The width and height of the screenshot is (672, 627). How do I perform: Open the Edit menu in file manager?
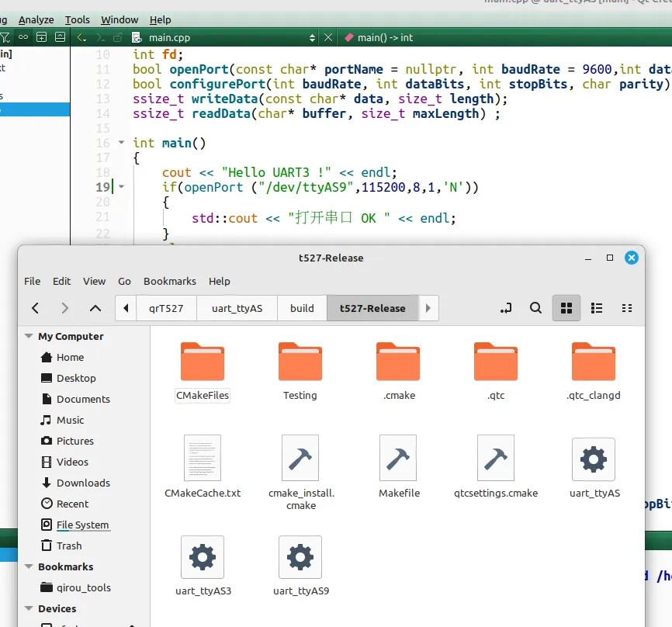62,281
